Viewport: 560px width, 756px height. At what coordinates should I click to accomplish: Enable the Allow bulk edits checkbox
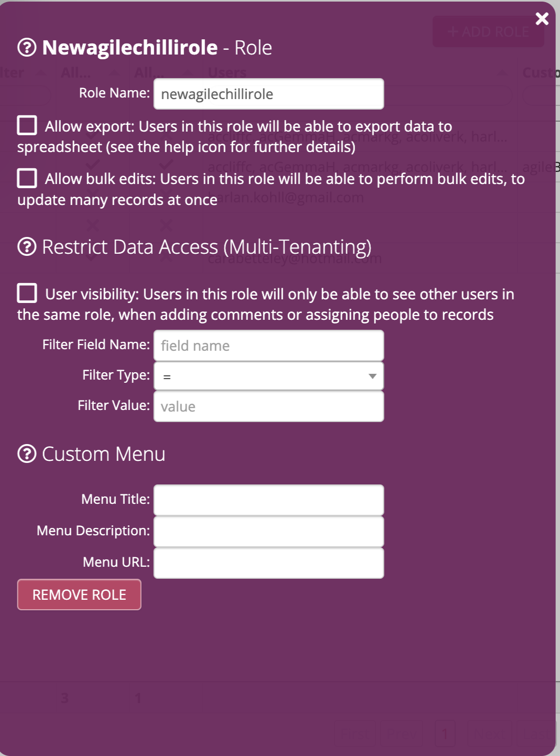tap(27, 178)
